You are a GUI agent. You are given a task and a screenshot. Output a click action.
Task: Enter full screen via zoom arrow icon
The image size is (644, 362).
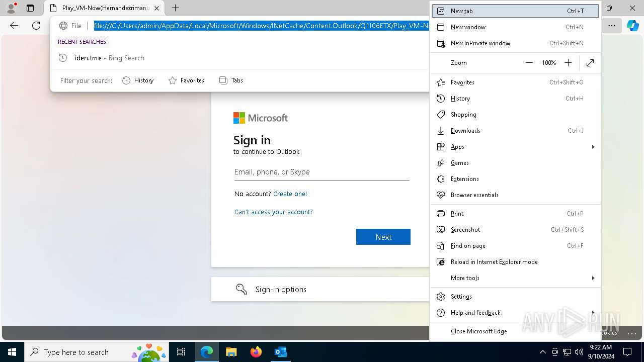pyautogui.click(x=590, y=63)
